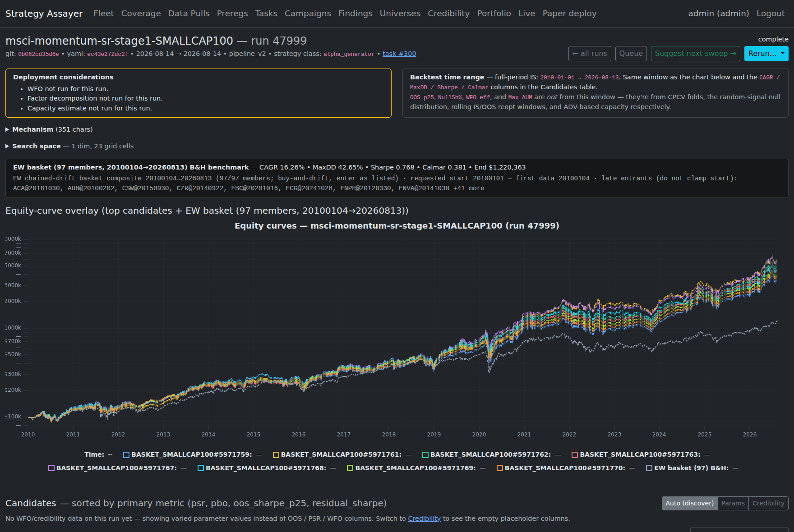Go to Campaigns
This screenshot has height=532, width=794.
click(308, 14)
